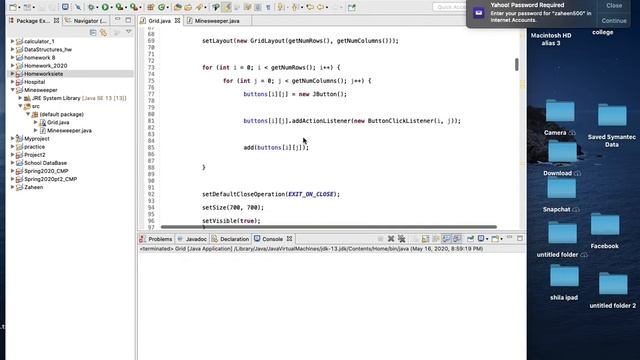Toggle Show Console on standard error
Screen dimensions: 640x360
pyautogui.click(x=457, y=239)
